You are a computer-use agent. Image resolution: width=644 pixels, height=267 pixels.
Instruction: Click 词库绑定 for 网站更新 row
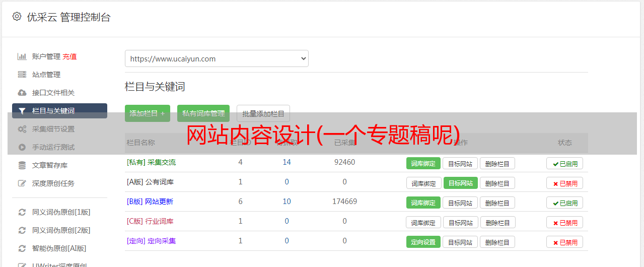pos(423,203)
